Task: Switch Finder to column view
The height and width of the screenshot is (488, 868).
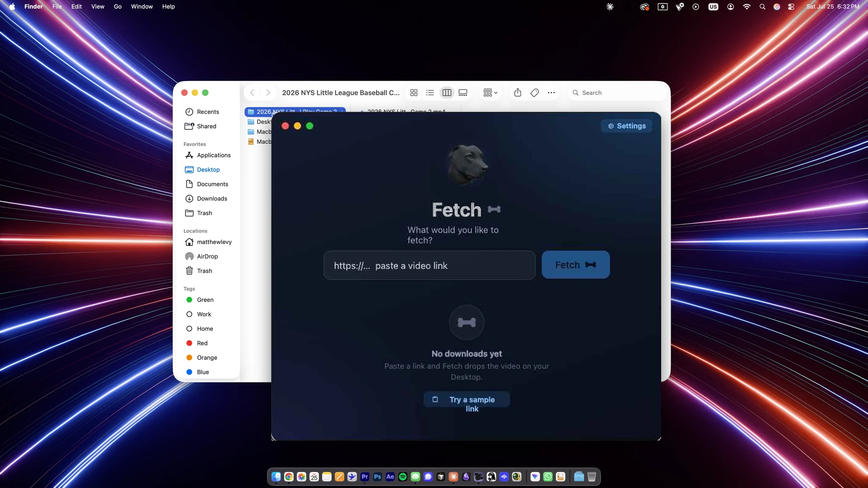Action: pos(447,93)
